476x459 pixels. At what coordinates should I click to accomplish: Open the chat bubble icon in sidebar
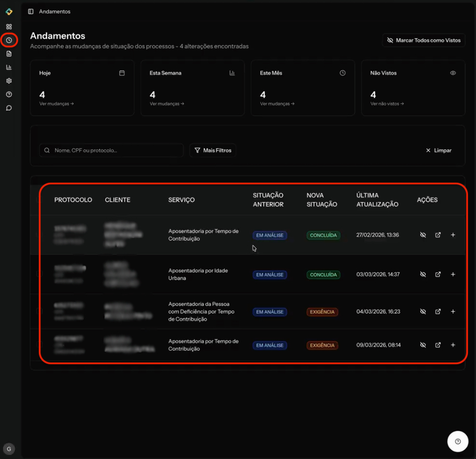[x=9, y=108]
